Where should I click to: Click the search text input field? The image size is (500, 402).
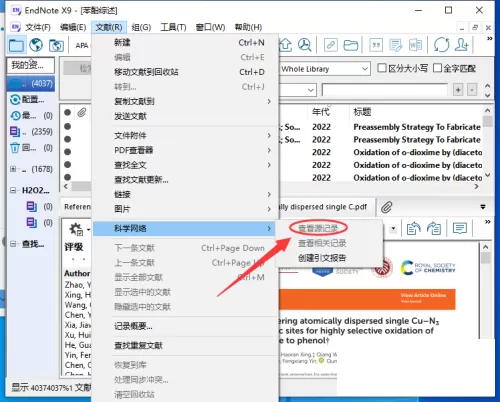click(385, 90)
